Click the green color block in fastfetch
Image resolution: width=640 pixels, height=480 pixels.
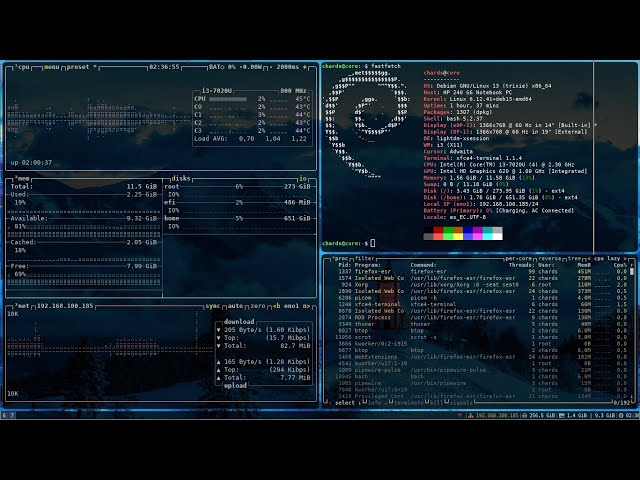[x=448, y=230]
